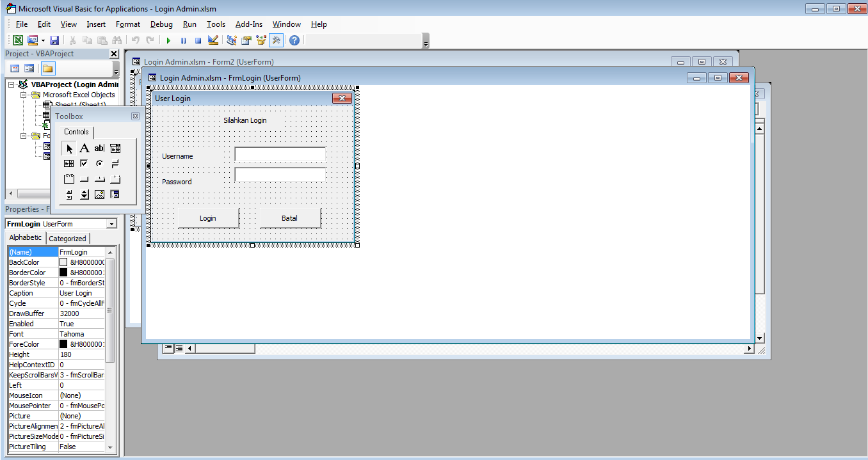Pick the ToggleButton control in Toolbox
The height and width of the screenshot is (460, 868).
click(115, 164)
